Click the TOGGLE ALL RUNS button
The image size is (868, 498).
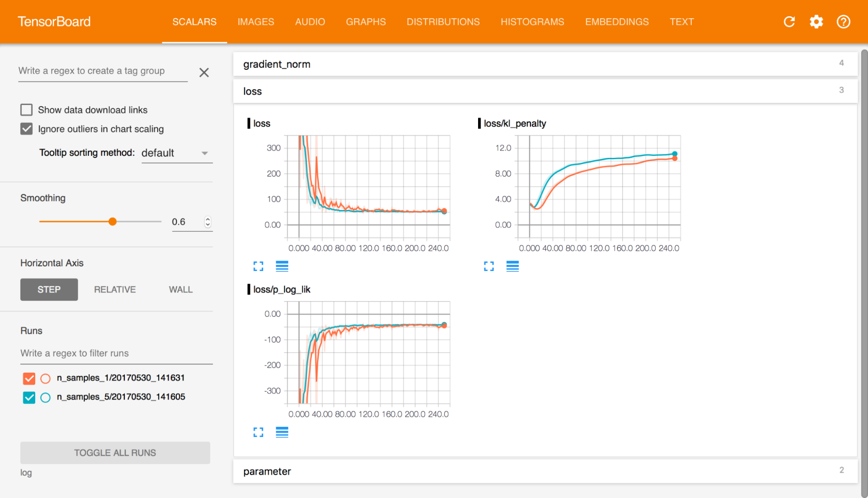tap(115, 452)
